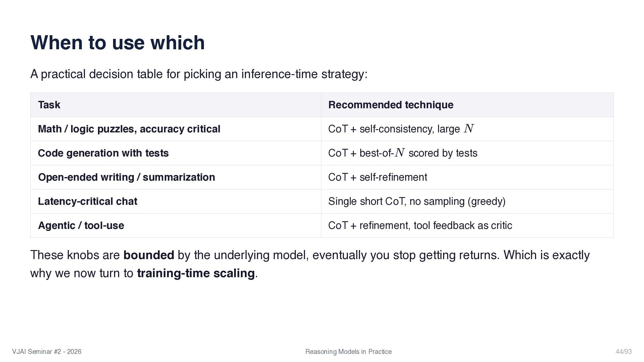Image resolution: width=644 pixels, height=362 pixels.
Task: Click the "When to use which" slide title
Action: [x=117, y=43]
